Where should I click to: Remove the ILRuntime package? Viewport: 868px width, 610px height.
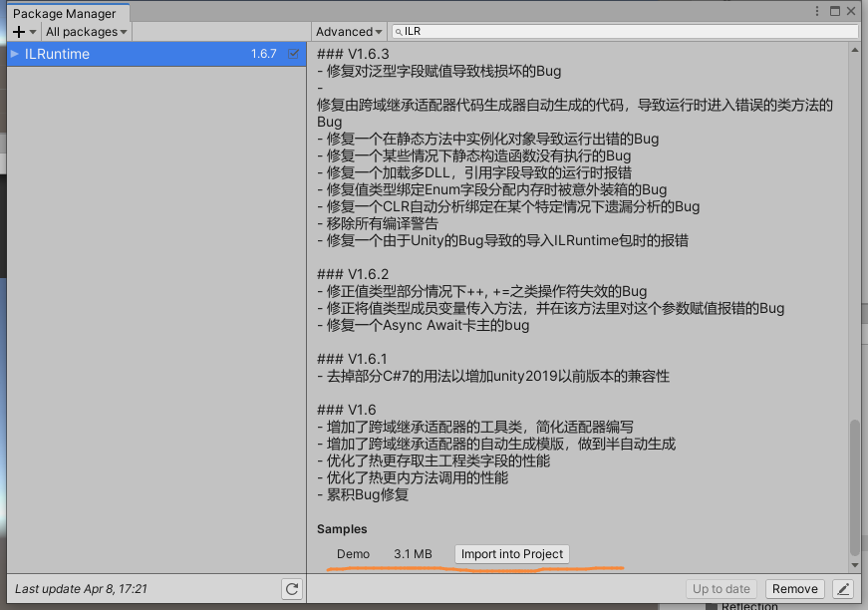[794, 589]
